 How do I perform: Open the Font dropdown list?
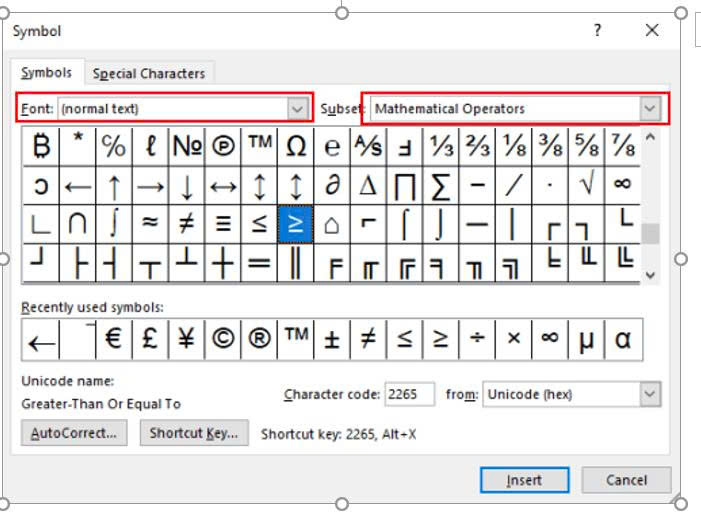[x=297, y=108]
